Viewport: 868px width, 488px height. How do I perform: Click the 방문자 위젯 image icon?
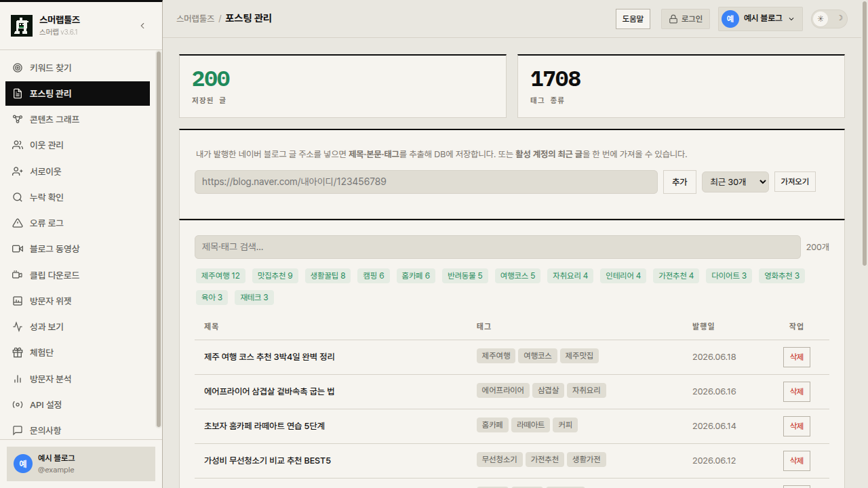[x=18, y=301]
